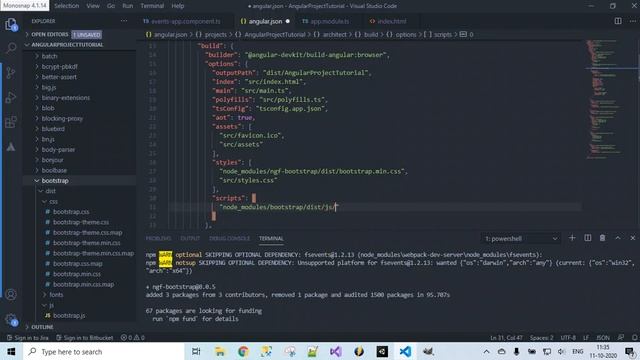This screenshot has height=360, width=640.
Task: Open the bootstrap.css file
Action: tap(71, 211)
